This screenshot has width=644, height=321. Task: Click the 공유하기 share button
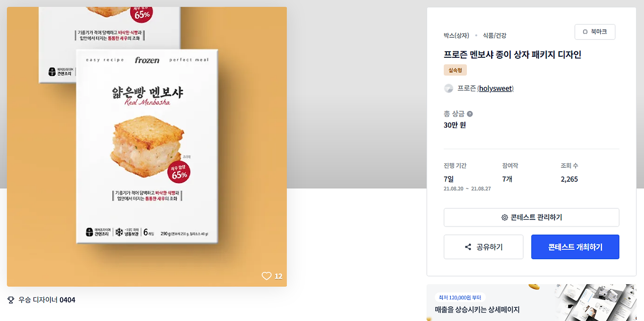click(484, 247)
